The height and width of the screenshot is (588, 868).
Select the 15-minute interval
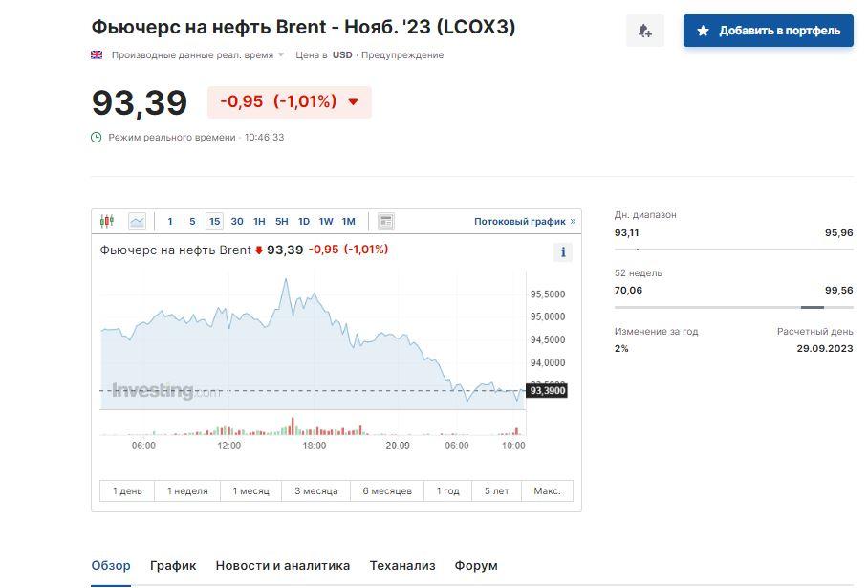pyautogui.click(x=214, y=221)
